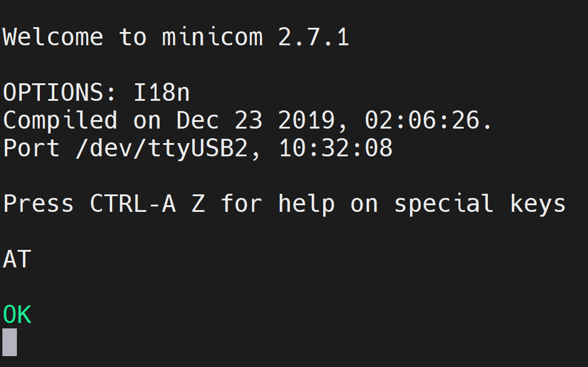
Task: Click the word Press
Action: tap(38, 203)
